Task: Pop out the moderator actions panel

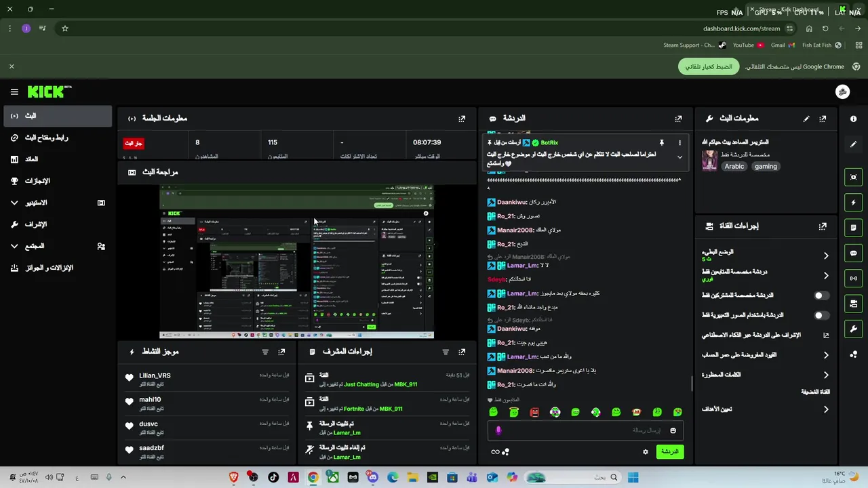Action: click(x=462, y=352)
